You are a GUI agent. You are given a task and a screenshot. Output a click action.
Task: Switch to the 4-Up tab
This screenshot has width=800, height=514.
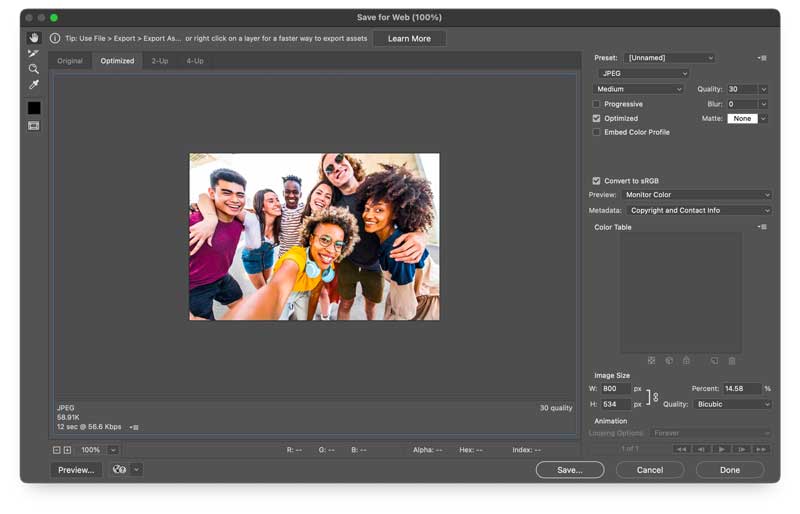click(195, 61)
